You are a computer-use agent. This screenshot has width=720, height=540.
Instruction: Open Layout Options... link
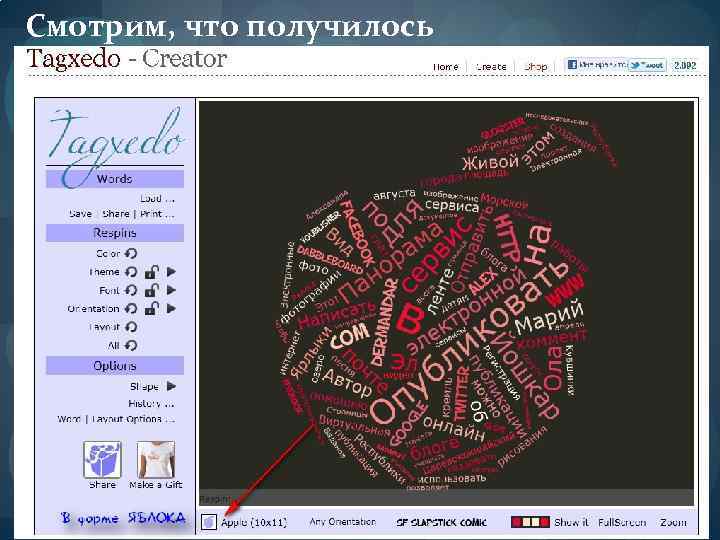click(134, 419)
